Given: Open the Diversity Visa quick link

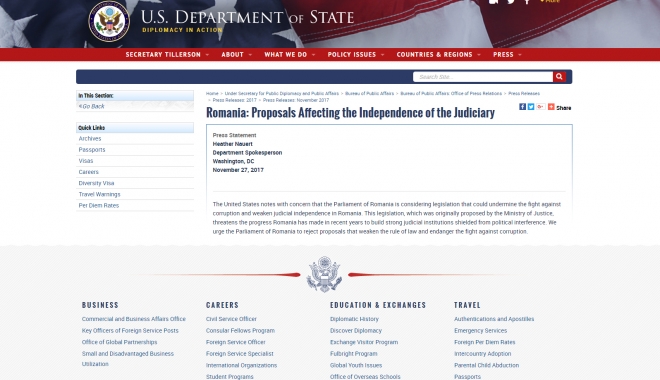Looking at the screenshot, I should (x=96, y=183).
